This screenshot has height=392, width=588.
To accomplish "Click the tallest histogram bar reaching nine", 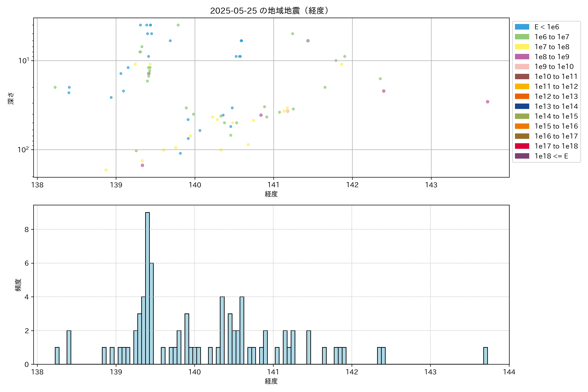I will [147, 287].
